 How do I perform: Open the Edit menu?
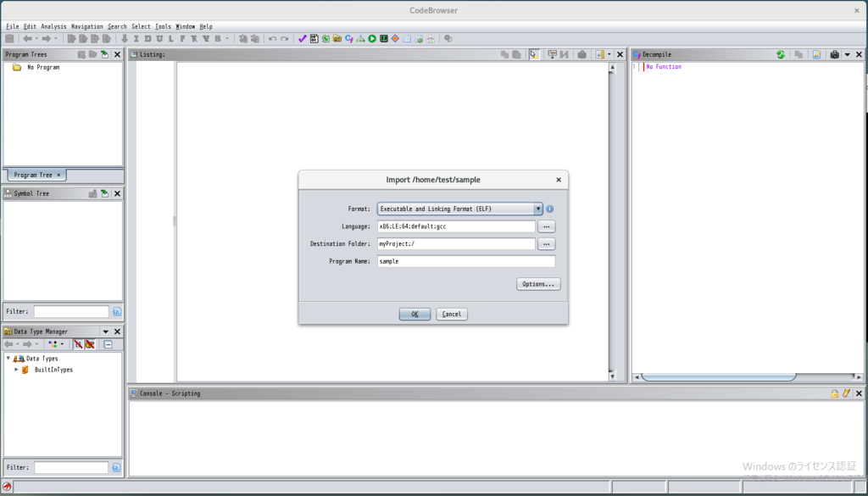pyautogui.click(x=30, y=26)
